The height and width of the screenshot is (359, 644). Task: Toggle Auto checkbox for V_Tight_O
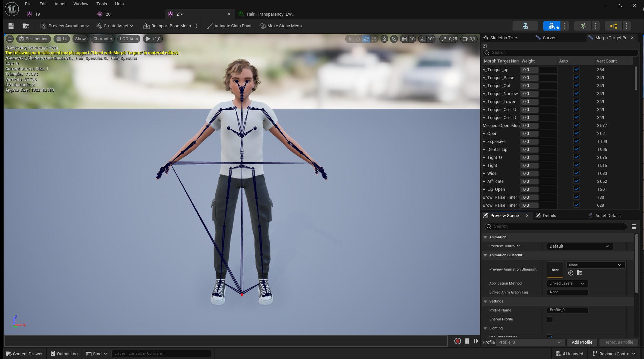(576, 157)
